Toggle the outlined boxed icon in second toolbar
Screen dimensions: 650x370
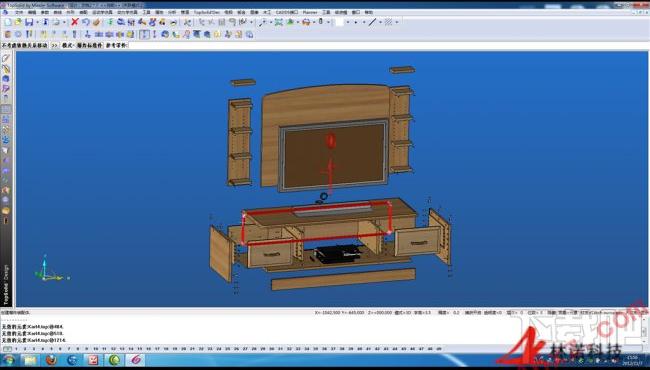(144, 34)
